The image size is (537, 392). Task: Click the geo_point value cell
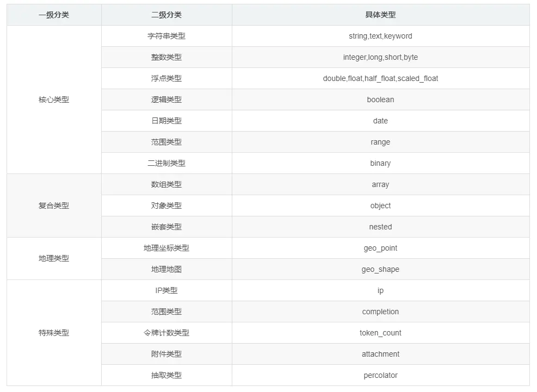tap(380, 248)
